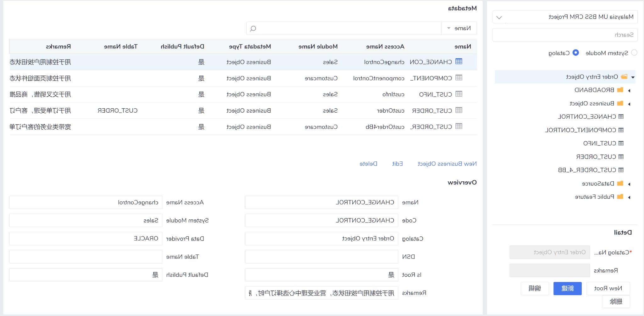Click the Data Provider field ORACLE
This screenshot has width=644, height=316.
[86, 239]
